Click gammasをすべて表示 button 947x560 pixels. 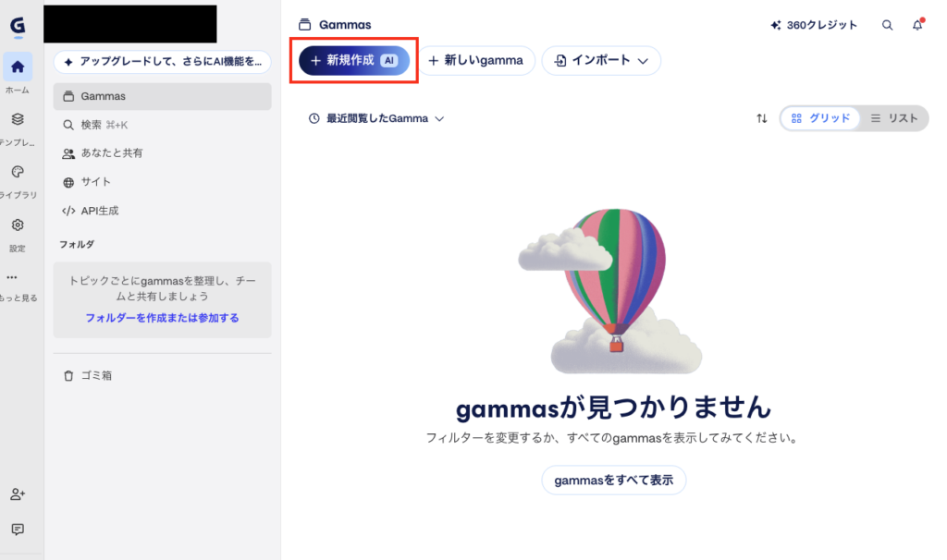[x=614, y=481]
